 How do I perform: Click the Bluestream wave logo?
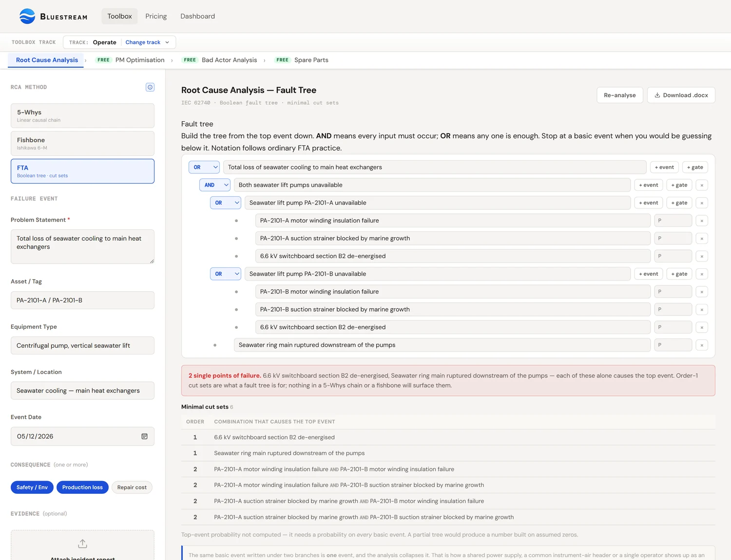tap(27, 16)
